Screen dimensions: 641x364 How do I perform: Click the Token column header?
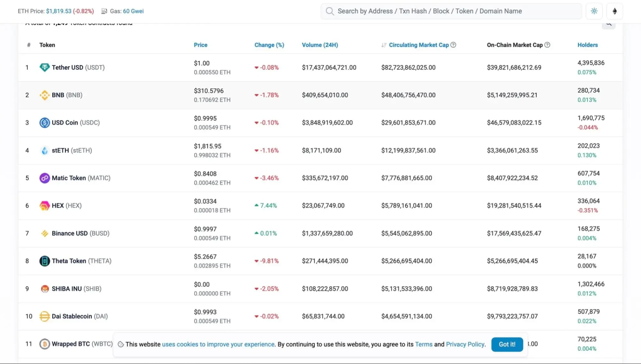[x=47, y=45]
